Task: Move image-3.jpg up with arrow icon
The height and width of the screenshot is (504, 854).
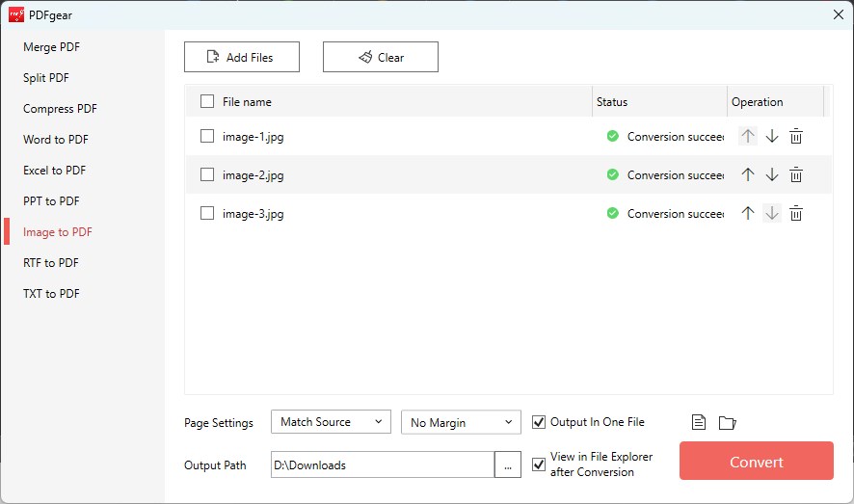Action: [748, 213]
